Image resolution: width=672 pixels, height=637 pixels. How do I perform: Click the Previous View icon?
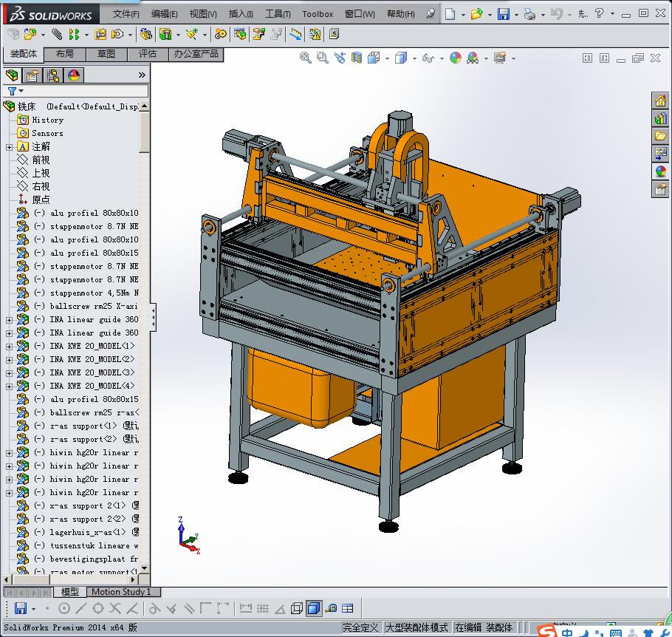coord(340,58)
